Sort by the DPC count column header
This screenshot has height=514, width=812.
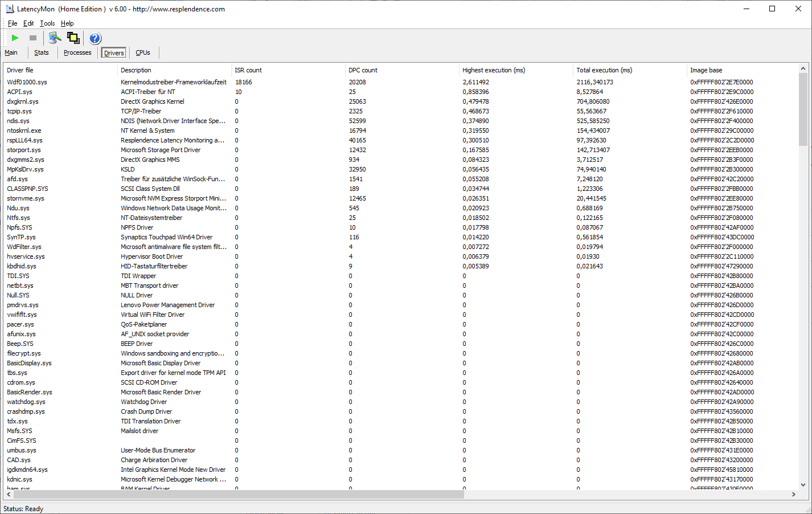[x=402, y=70]
